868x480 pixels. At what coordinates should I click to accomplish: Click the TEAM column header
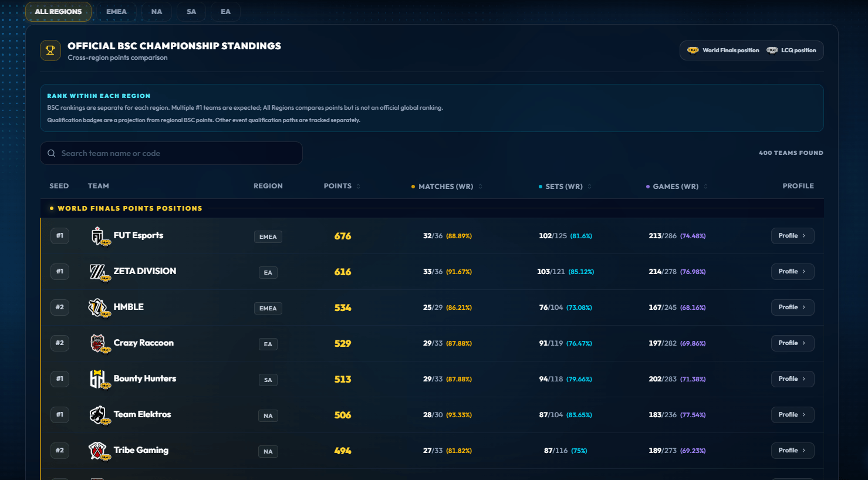(x=99, y=186)
